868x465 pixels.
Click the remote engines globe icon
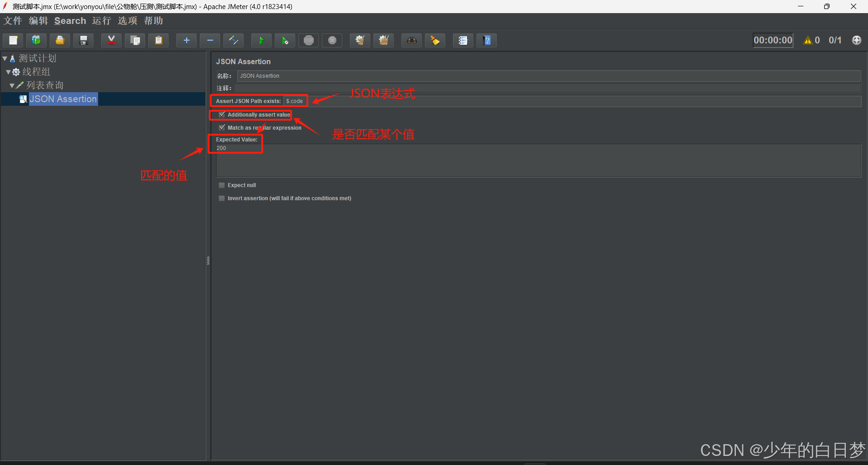click(857, 40)
